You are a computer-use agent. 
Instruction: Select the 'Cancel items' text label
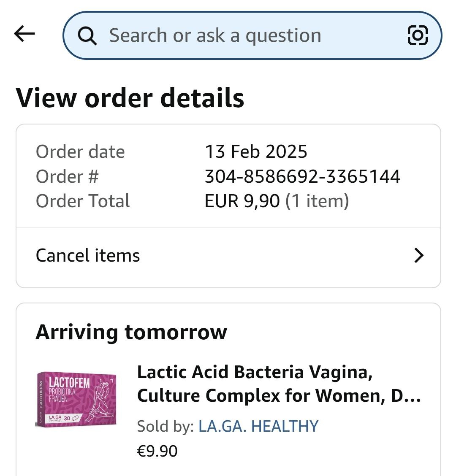click(88, 255)
